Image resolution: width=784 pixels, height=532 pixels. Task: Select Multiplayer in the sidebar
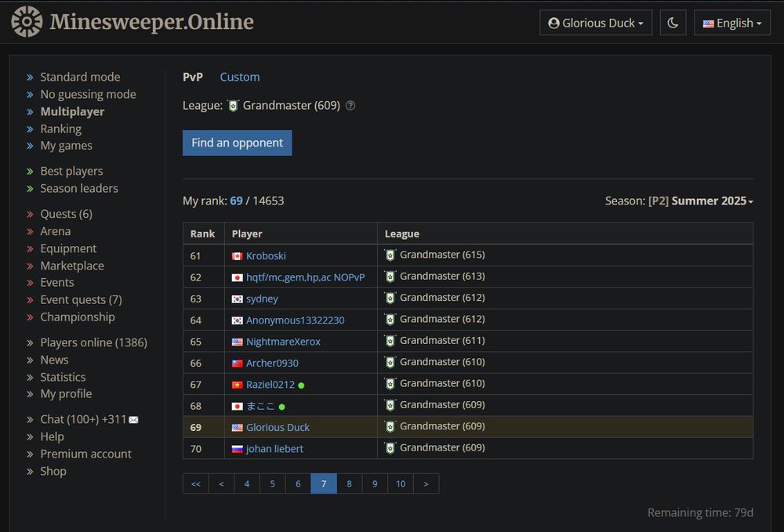[72, 111]
